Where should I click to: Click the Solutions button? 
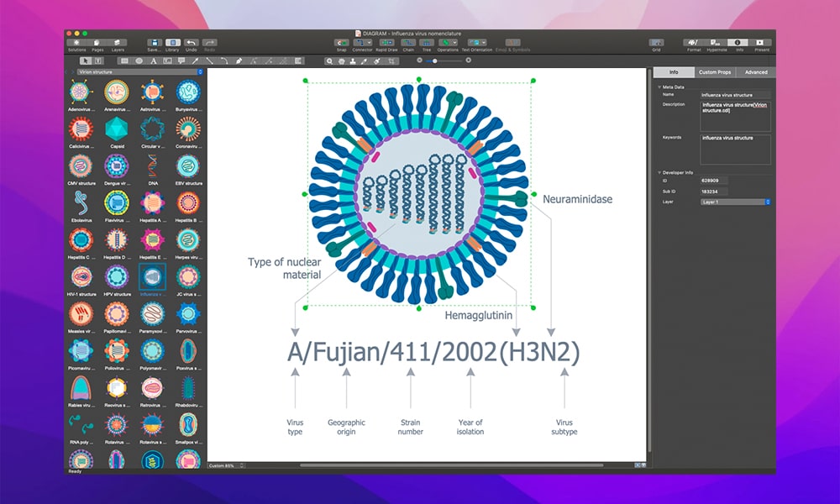click(x=77, y=42)
